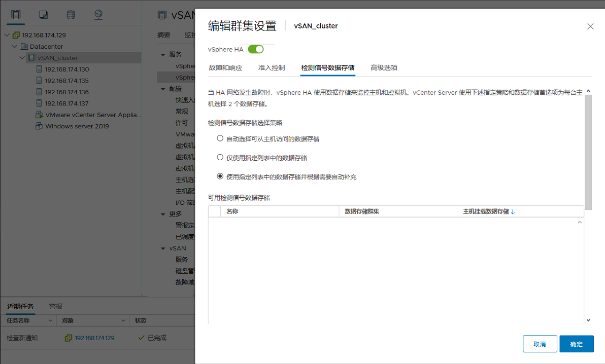Image resolution: width=605 pixels, height=364 pixels.
Task: Select 使用指定列表中的数据存储并根据需要自动补充 radio
Action: tap(220, 176)
